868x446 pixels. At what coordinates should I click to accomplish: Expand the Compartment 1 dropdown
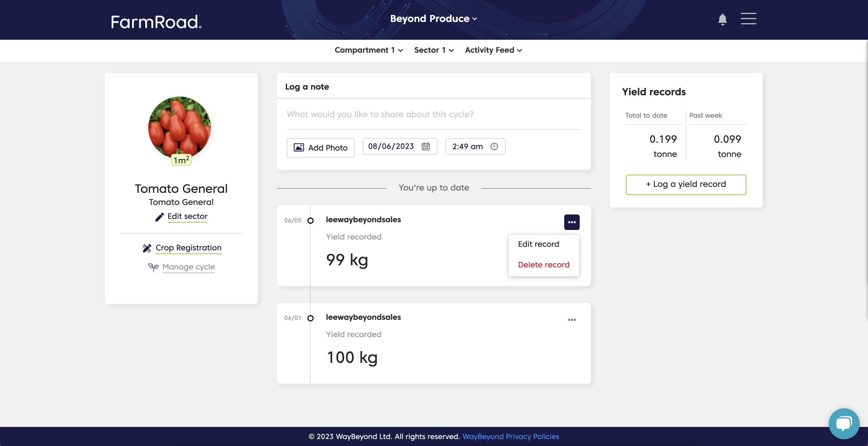369,50
